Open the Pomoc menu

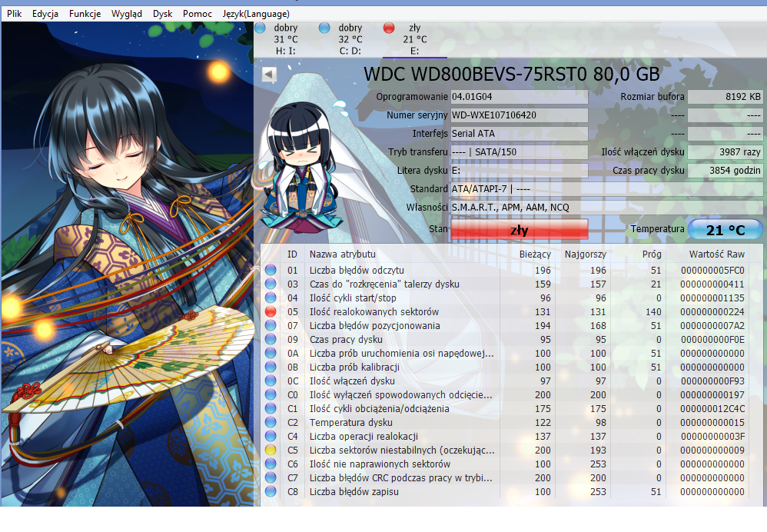[x=198, y=14]
